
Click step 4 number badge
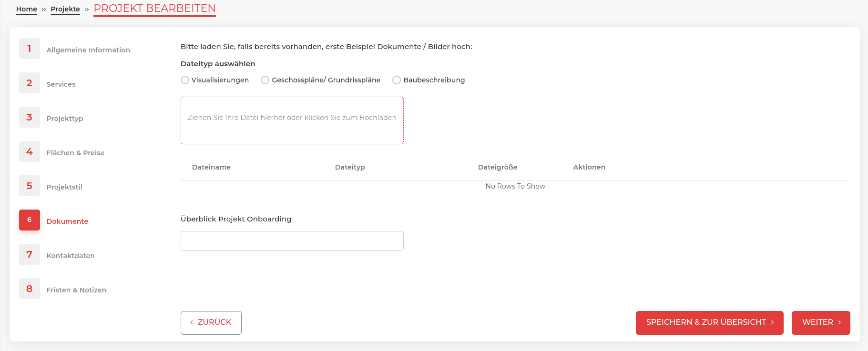point(30,151)
